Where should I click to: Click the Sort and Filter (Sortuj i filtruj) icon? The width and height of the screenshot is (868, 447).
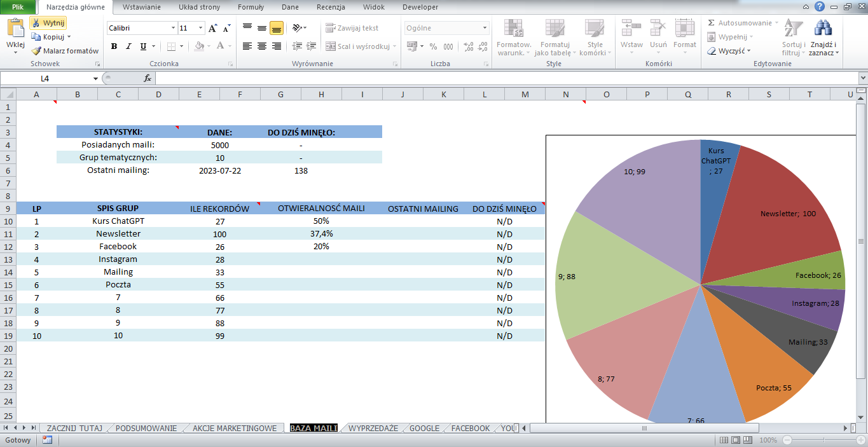[793, 29]
